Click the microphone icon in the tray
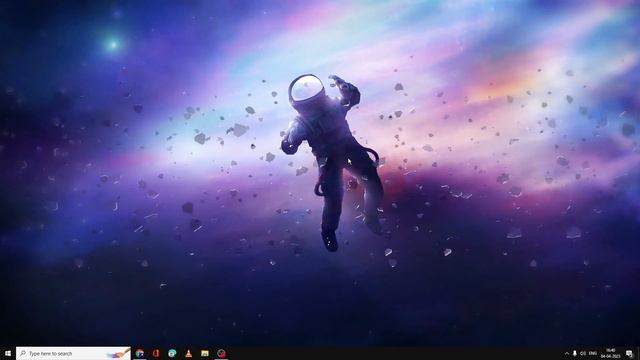Screen dimensions: 640x360 575,353
